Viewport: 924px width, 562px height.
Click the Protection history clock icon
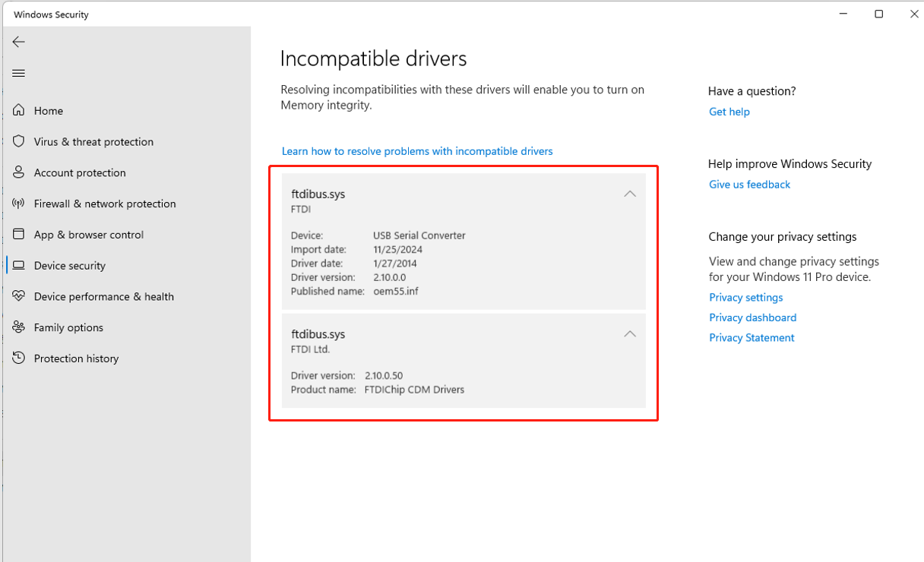tap(19, 358)
